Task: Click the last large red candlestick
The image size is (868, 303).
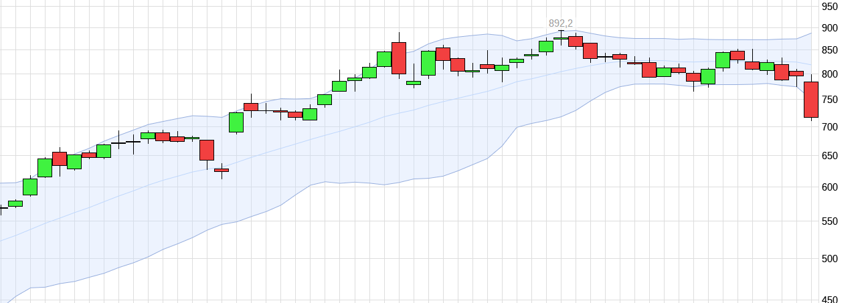Action: 811,100
